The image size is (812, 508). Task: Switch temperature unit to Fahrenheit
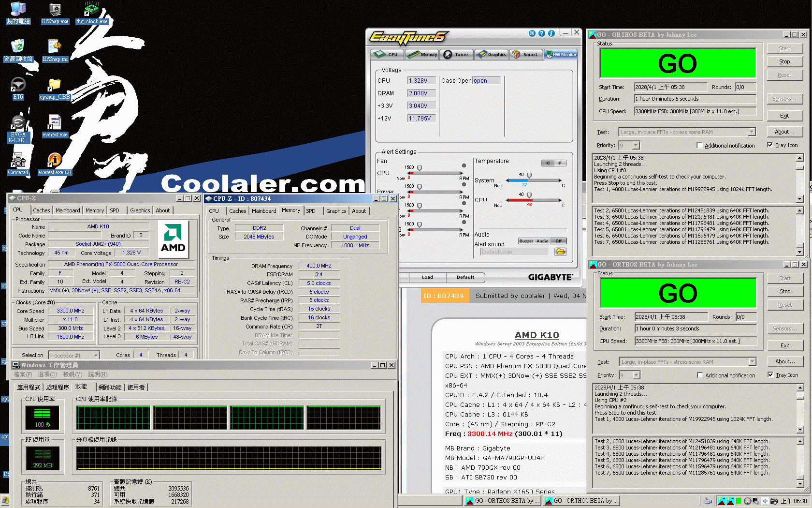coord(560,163)
